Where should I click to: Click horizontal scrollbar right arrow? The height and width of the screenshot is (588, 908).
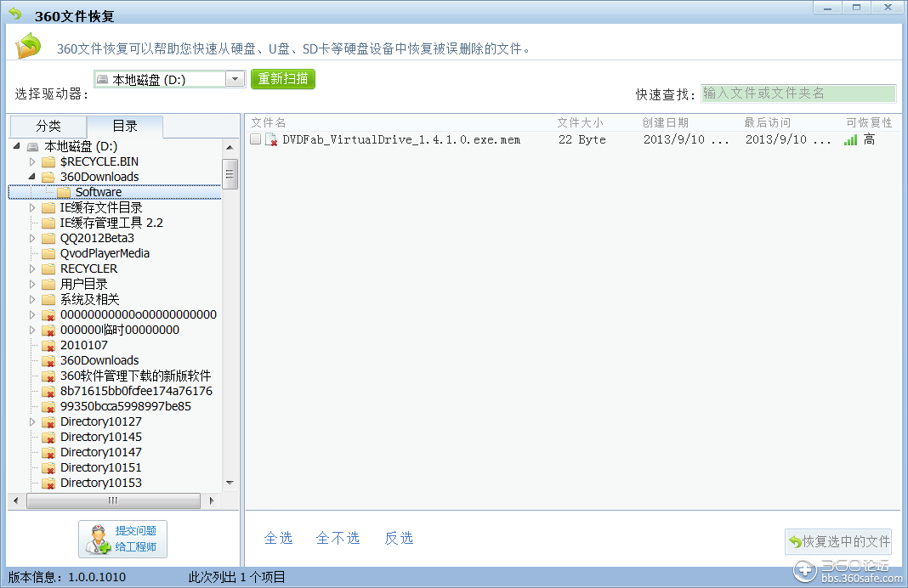(x=212, y=500)
